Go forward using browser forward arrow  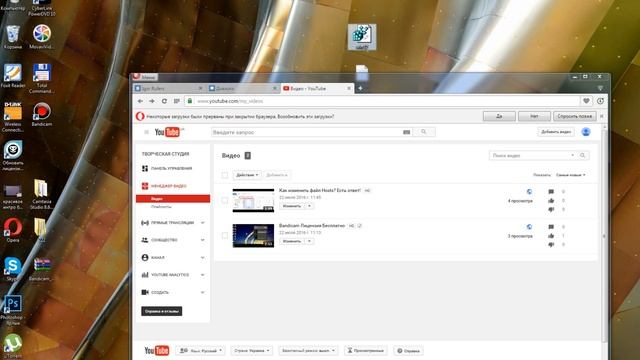152,101
